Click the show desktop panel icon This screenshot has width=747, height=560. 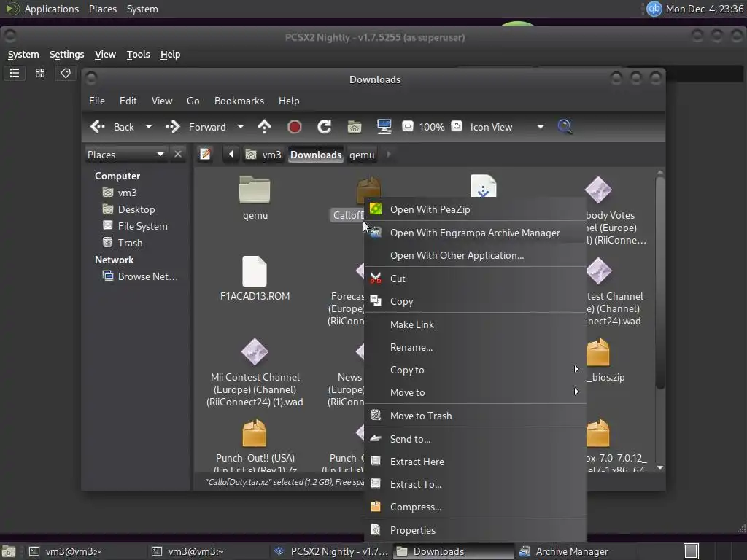click(9, 551)
